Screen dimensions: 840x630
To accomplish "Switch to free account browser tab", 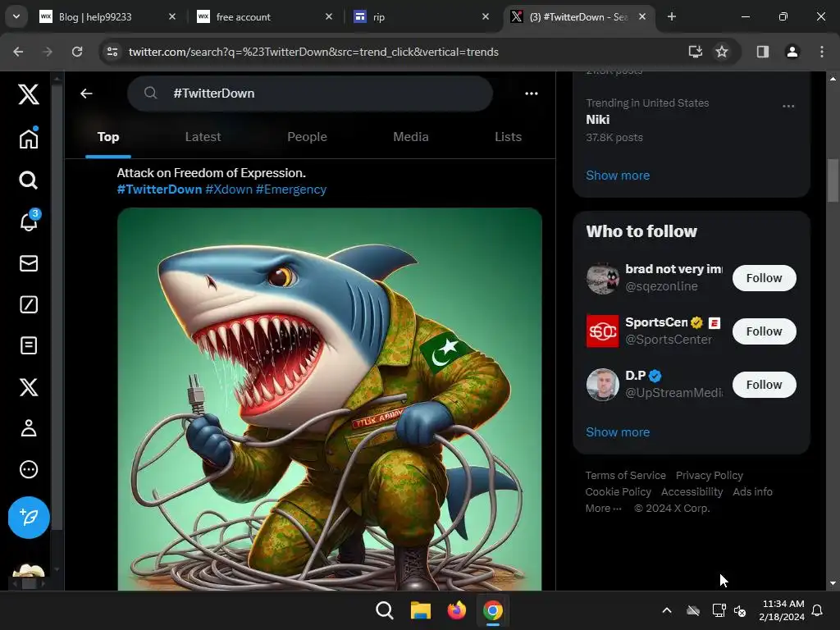I will coord(264,16).
